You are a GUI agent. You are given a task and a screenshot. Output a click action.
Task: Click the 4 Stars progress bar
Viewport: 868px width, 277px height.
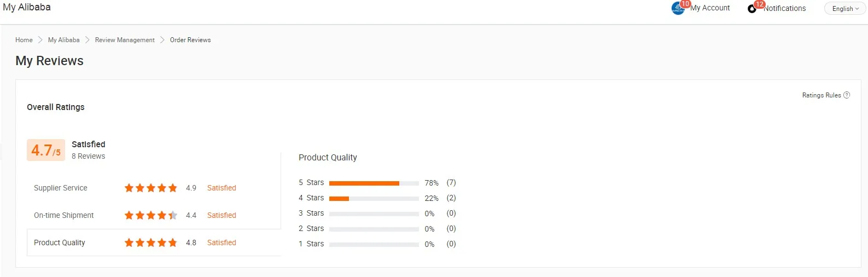pyautogui.click(x=374, y=199)
